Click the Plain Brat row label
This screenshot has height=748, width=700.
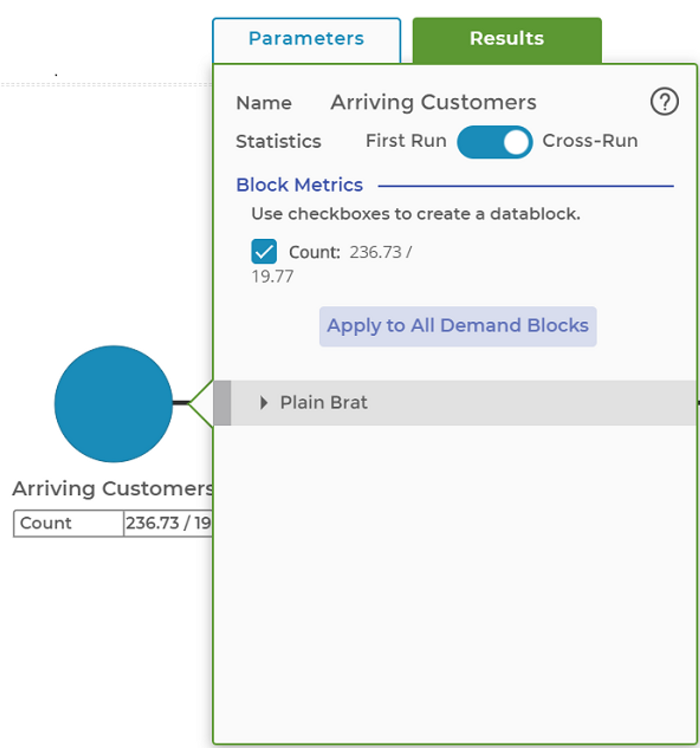pos(323,402)
